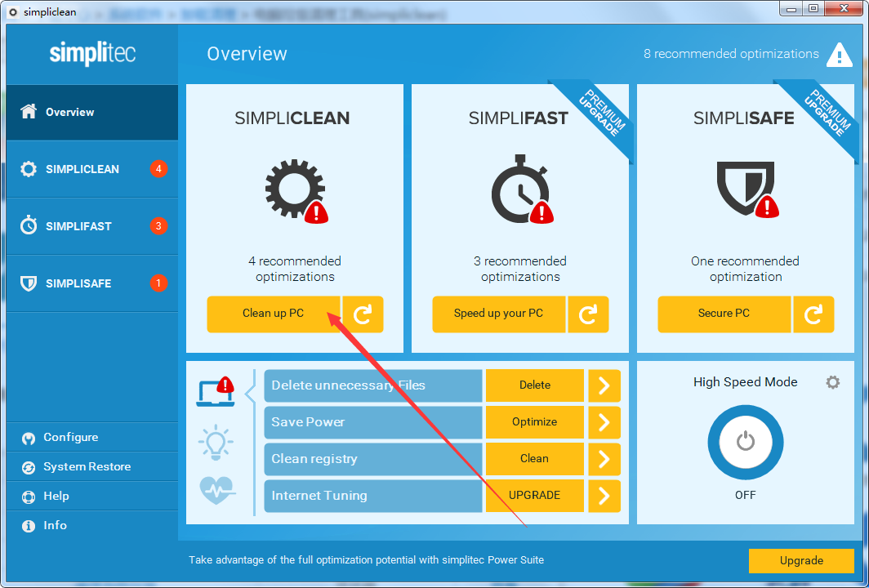Expand the Clean registry chevron arrow
This screenshot has height=588, width=869.
click(x=604, y=459)
